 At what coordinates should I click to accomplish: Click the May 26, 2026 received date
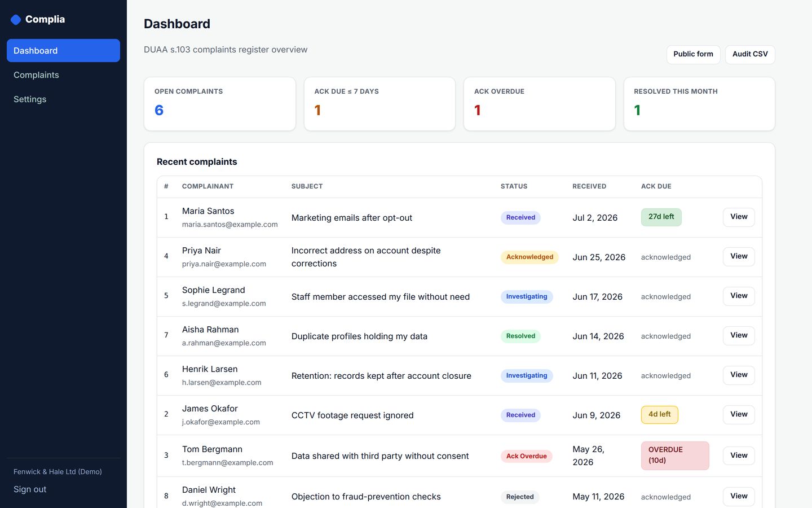click(588, 456)
